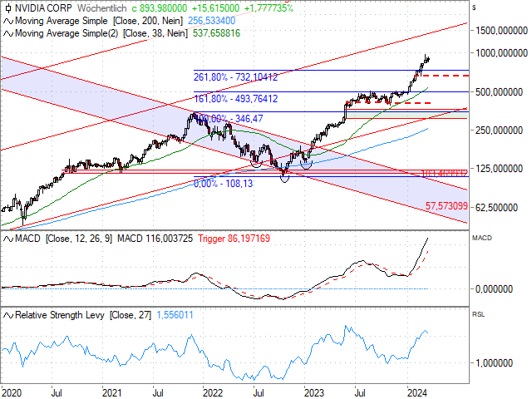Click the Fibonacci label 100,00% - 346,47

tap(229, 119)
